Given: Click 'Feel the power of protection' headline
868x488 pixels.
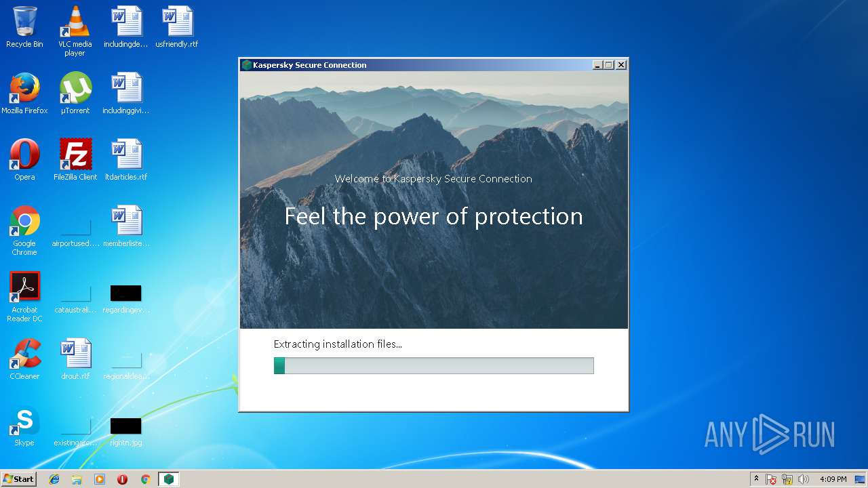Looking at the screenshot, I should [433, 216].
